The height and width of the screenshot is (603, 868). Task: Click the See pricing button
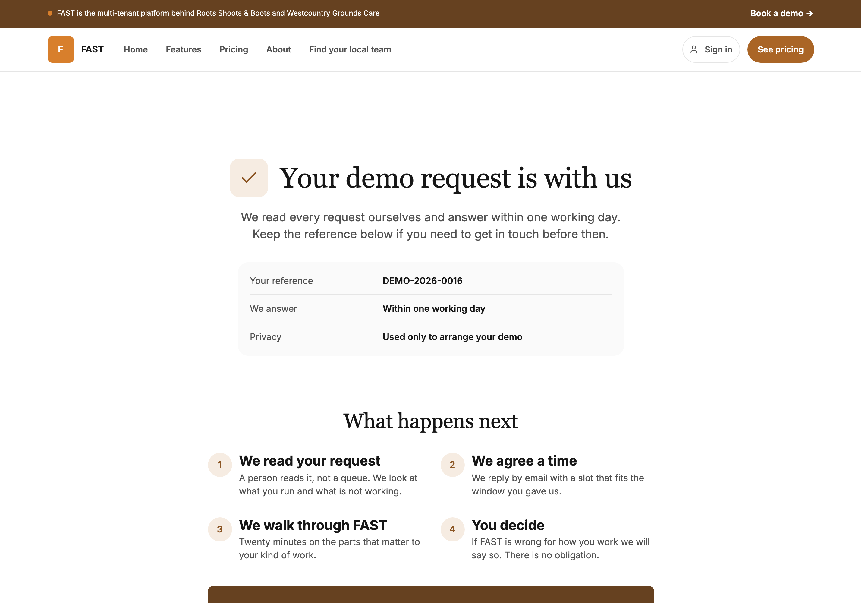pyautogui.click(x=780, y=49)
